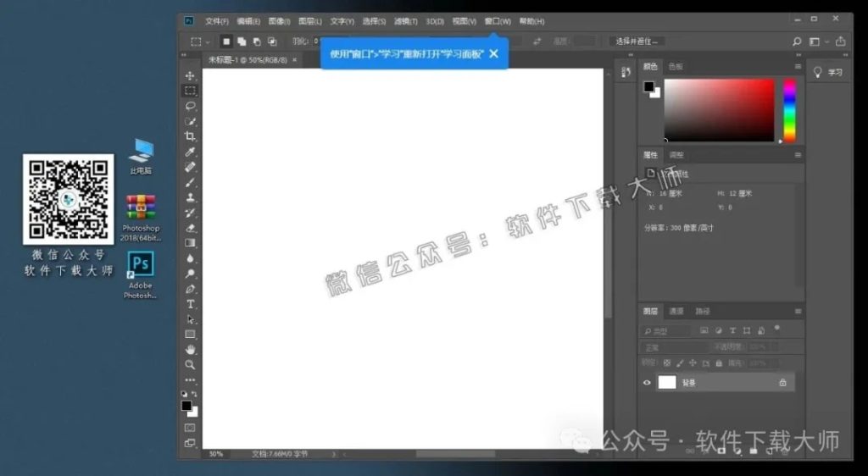Open the 窗口(W) menu
868x476 pixels.
[x=498, y=21]
